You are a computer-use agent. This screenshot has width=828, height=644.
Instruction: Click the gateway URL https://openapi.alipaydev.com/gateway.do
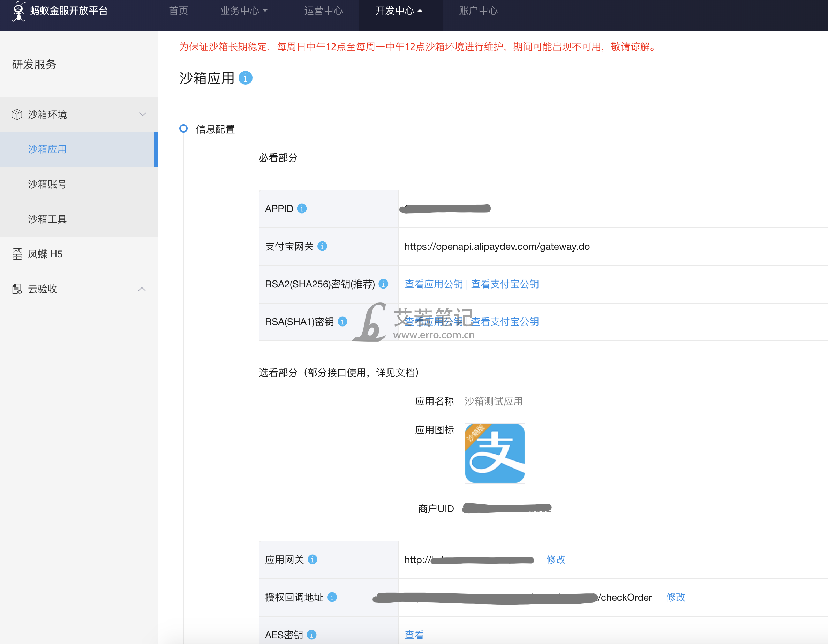pos(497,247)
